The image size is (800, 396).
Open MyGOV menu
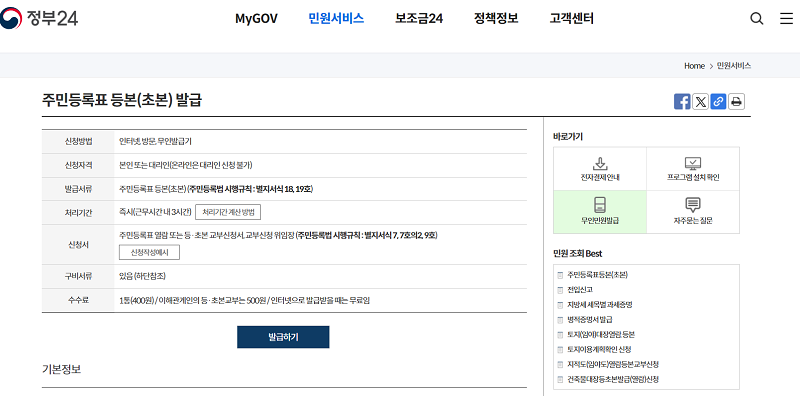256,19
